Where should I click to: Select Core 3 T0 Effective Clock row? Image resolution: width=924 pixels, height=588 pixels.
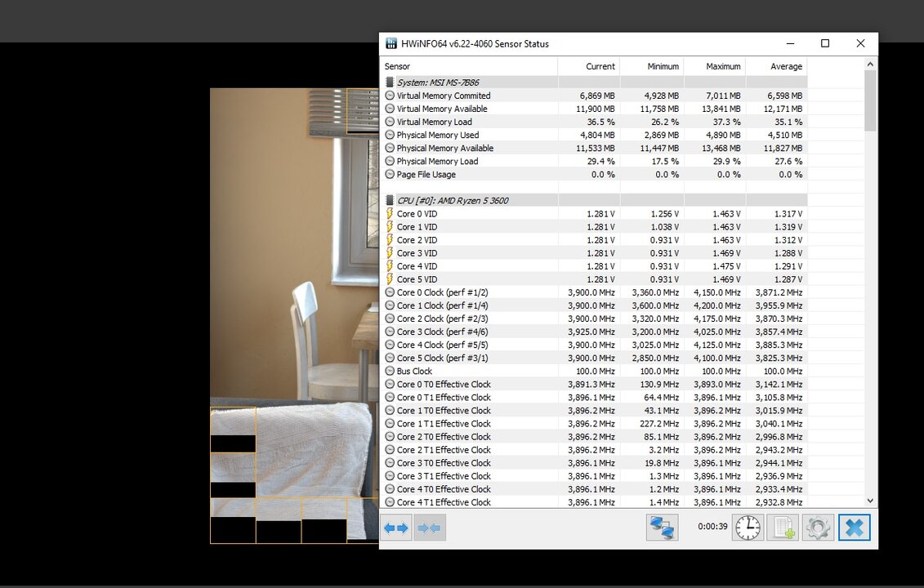594,463
